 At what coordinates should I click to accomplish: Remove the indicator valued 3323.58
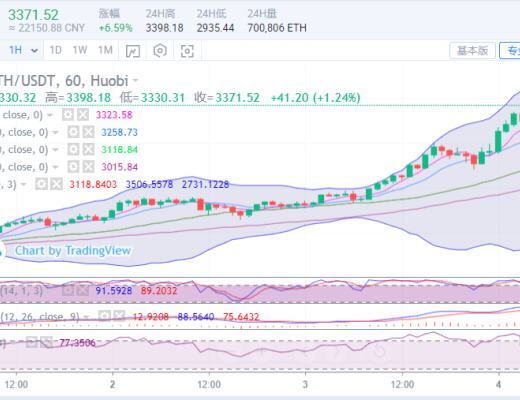tap(83, 115)
